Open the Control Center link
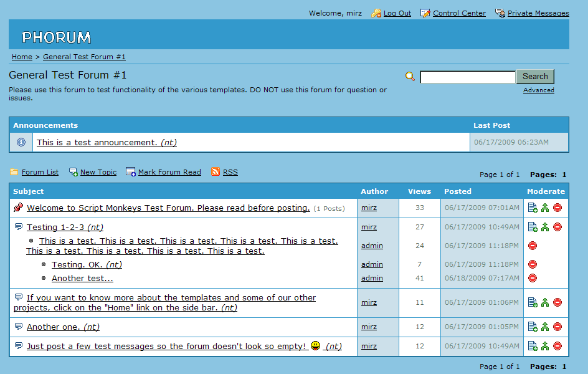The height and width of the screenshot is (374, 588). [459, 13]
